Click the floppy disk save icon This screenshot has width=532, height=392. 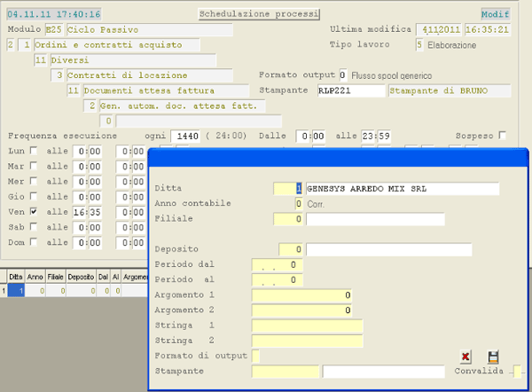click(493, 357)
